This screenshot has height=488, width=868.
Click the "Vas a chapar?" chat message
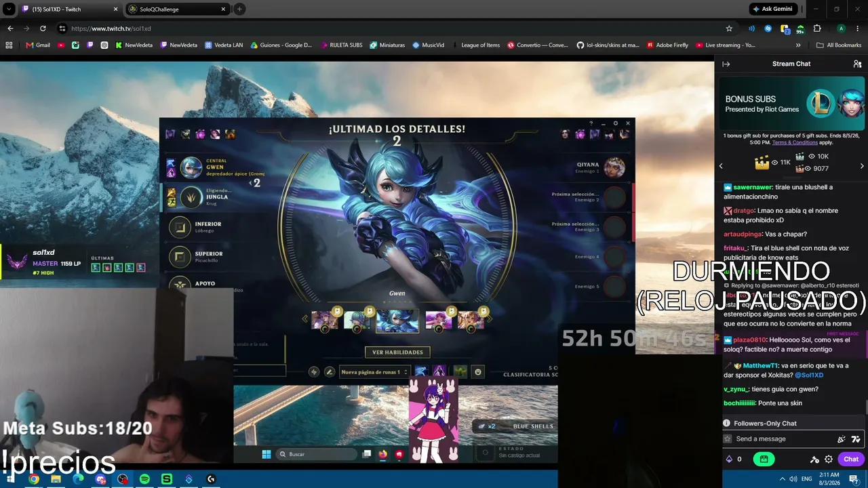coord(786,234)
